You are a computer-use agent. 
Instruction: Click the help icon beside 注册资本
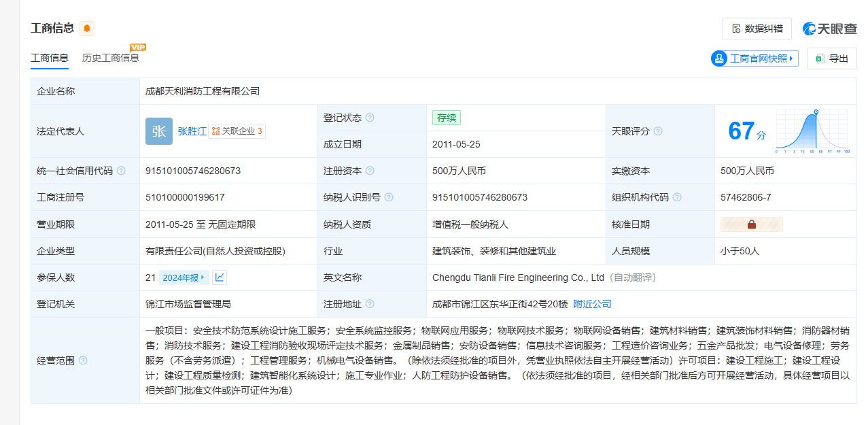pos(370,171)
